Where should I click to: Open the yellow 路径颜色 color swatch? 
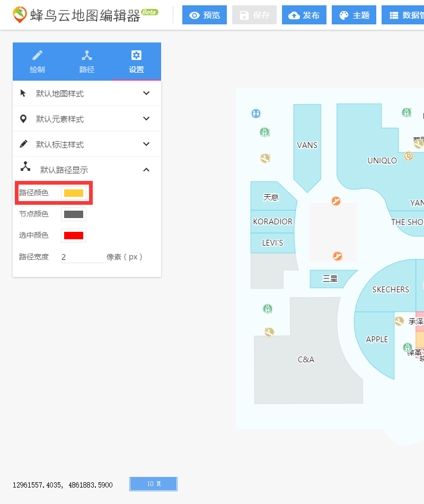(74, 193)
